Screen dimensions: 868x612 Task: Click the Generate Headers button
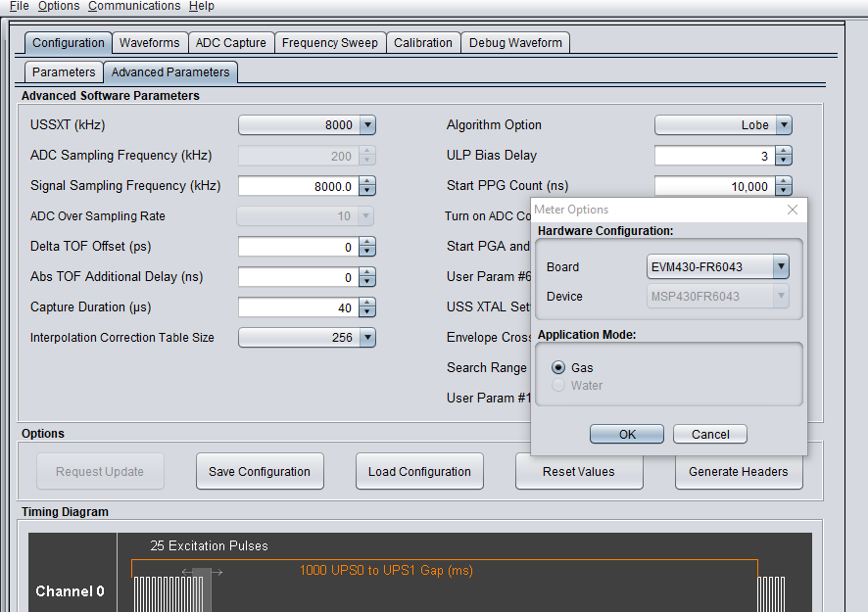coord(738,471)
